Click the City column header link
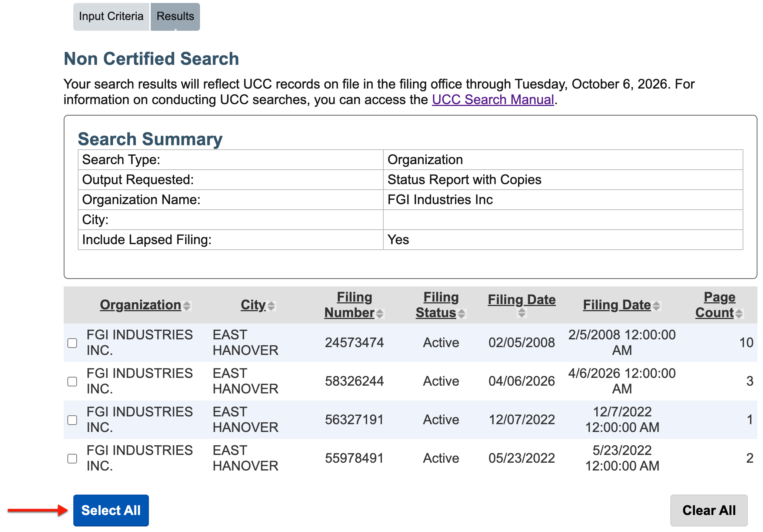This screenshot has height=532, width=763. click(253, 305)
